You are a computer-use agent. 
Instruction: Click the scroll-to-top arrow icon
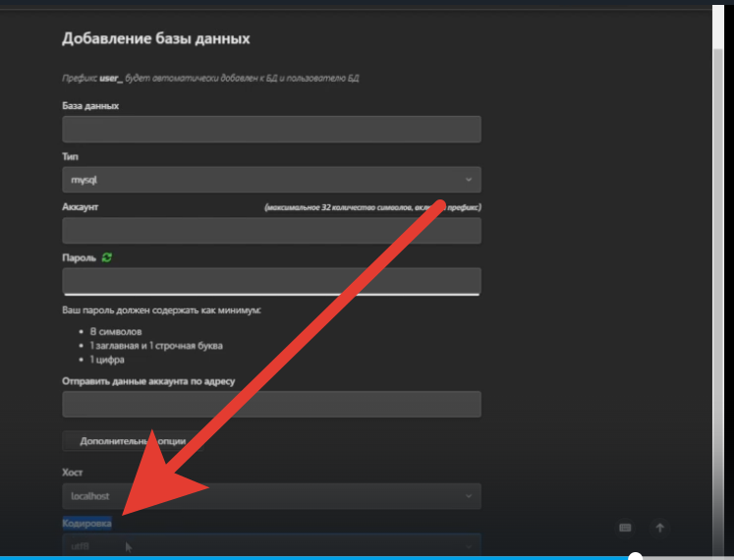point(659,528)
